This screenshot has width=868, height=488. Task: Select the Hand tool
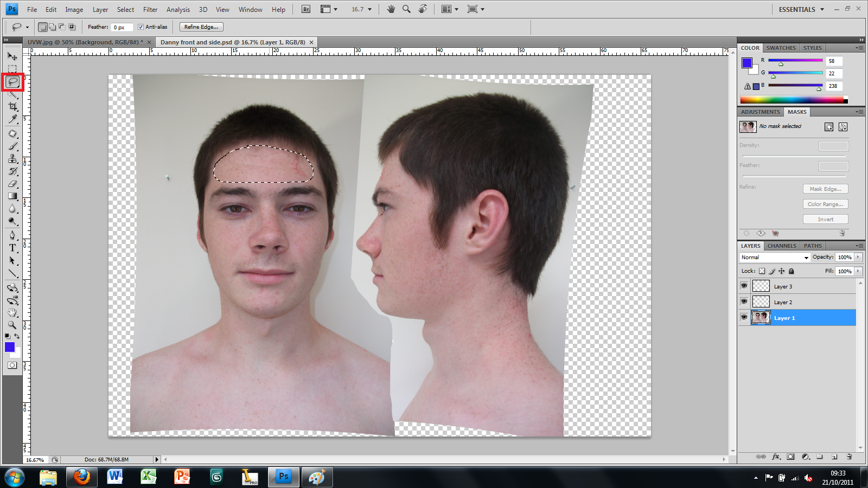[x=13, y=313]
